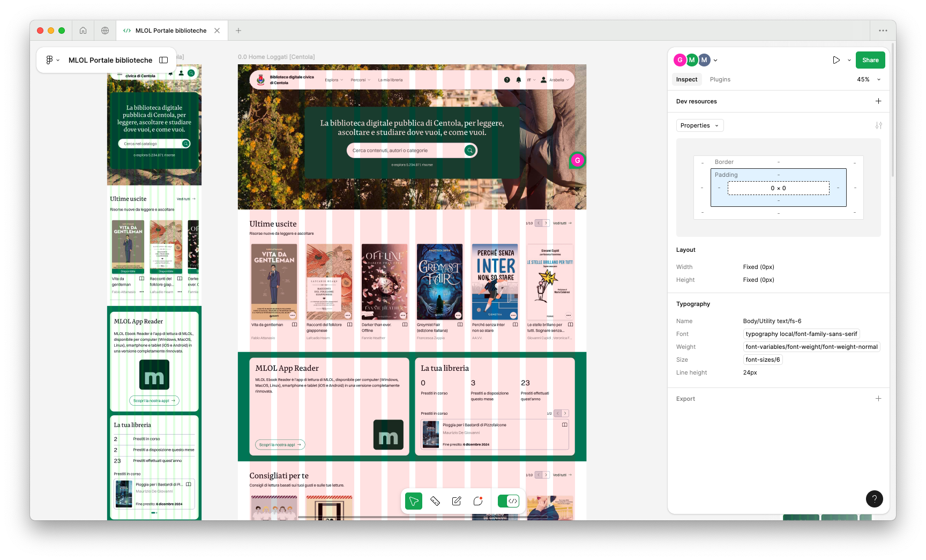Screen dimensions: 926x560
Task: Expand the collaborators avatar list chevron
Action: click(x=715, y=61)
